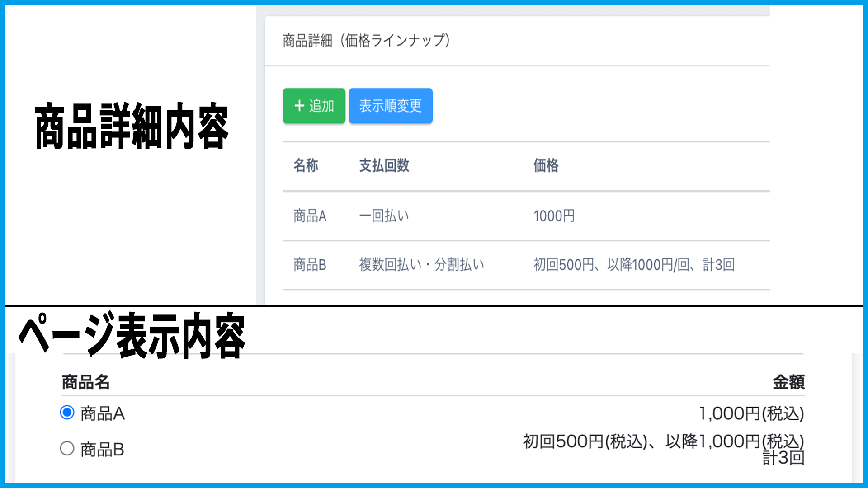Click the 一回払い cell
The image size is (868, 488).
click(x=384, y=216)
